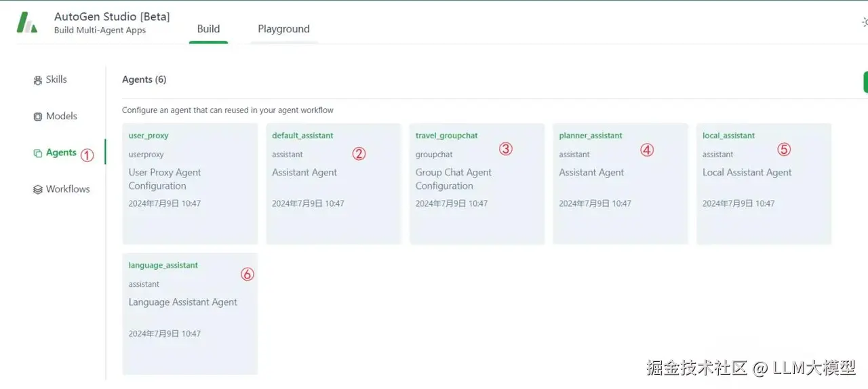Click 'Local Assistant Agent' description
Screen dimensions: 868x389
[x=747, y=172]
